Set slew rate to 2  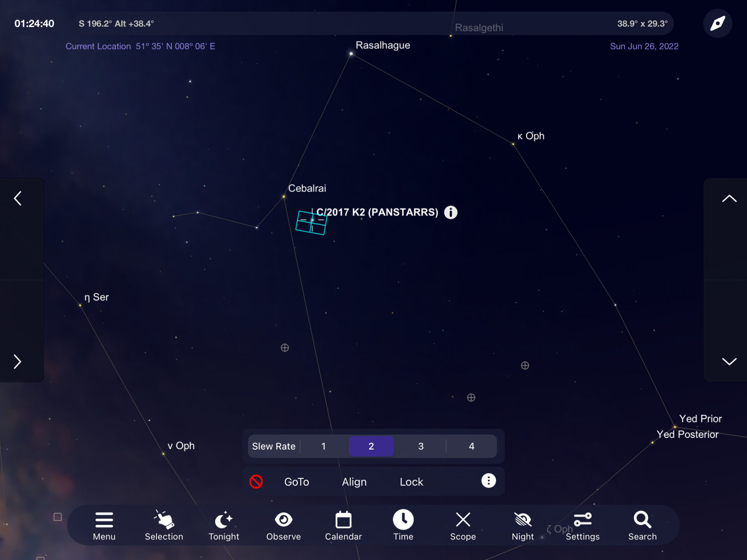coord(371,446)
